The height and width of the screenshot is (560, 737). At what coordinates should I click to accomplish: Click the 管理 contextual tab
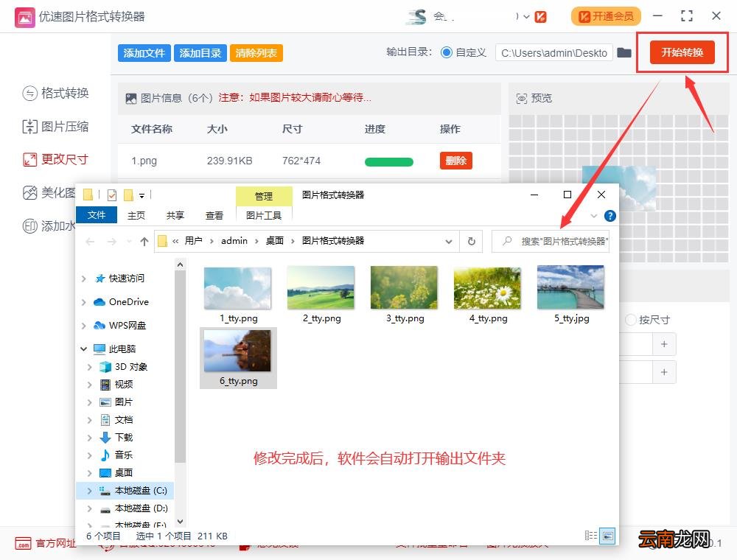[264, 196]
